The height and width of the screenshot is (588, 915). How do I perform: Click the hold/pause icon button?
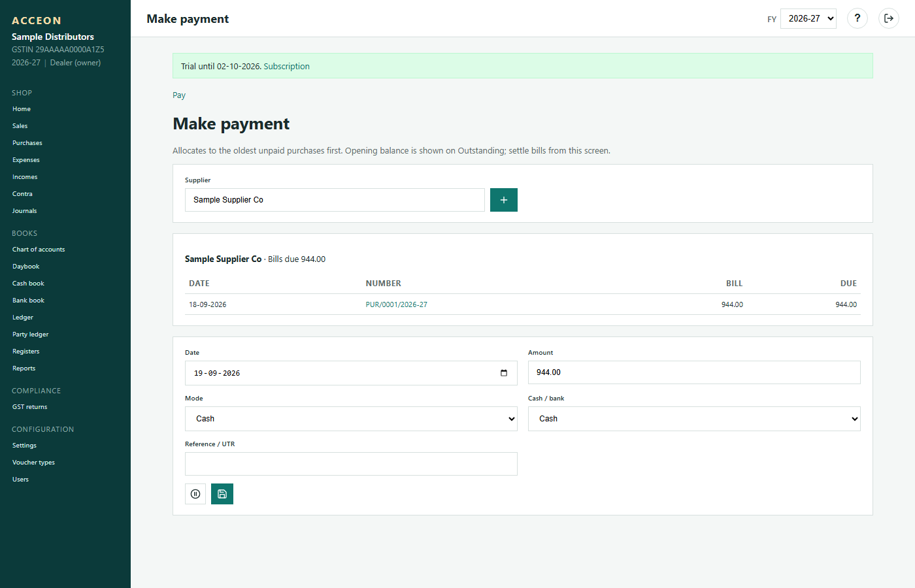195,494
